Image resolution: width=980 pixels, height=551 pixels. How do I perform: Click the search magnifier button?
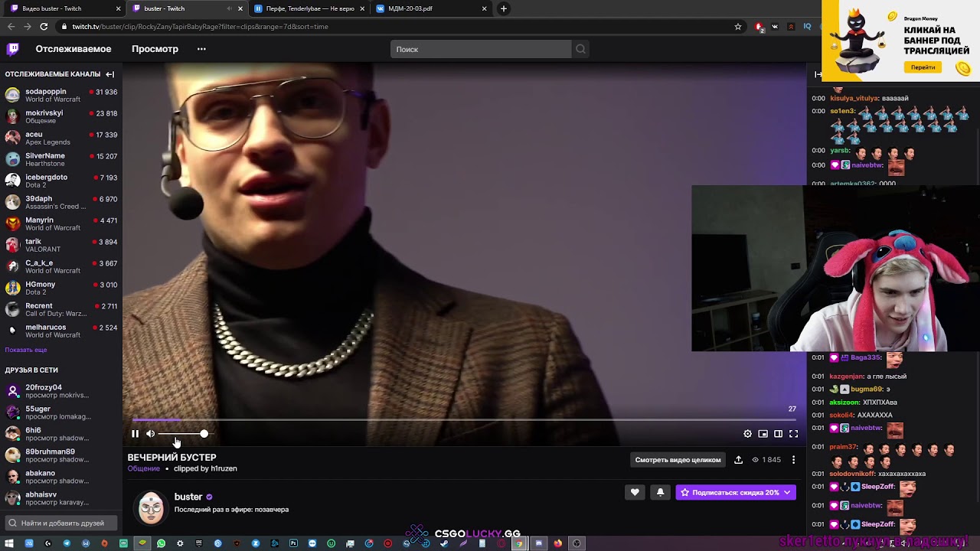click(580, 49)
